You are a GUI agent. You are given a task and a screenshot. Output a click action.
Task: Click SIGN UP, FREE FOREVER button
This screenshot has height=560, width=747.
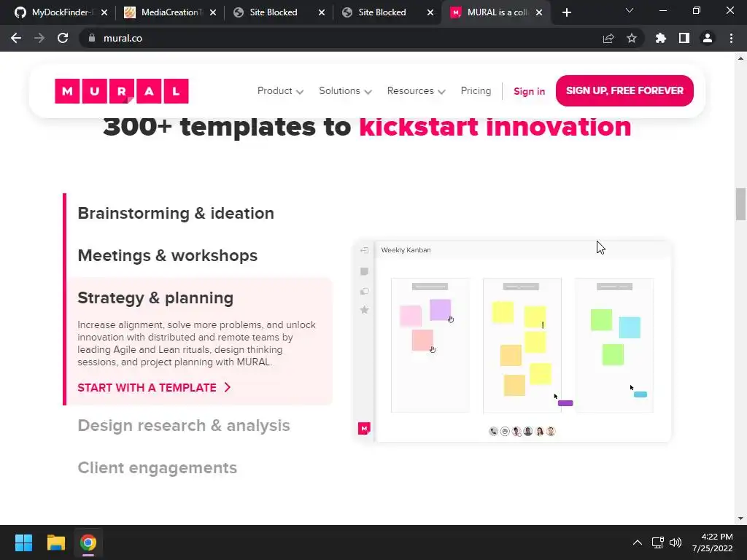[x=624, y=90]
